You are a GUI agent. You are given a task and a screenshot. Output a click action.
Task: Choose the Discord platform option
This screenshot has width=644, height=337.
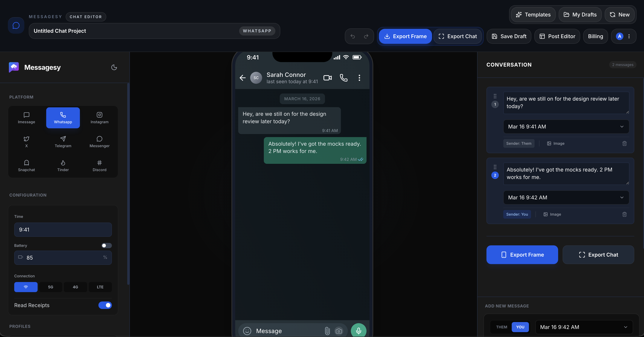coord(100,166)
